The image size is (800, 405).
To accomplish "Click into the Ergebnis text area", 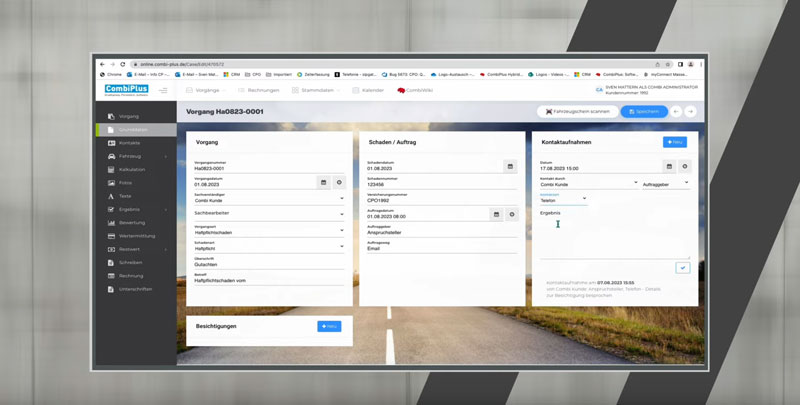I will pyautogui.click(x=614, y=238).
